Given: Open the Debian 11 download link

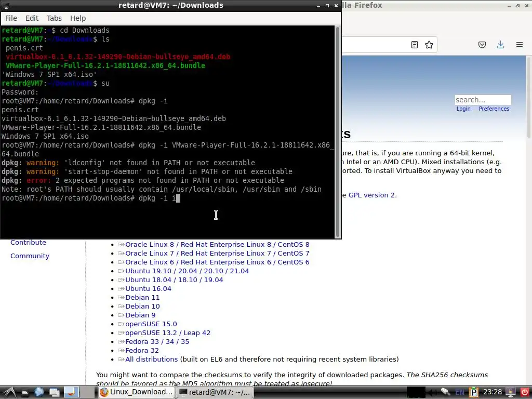Looking at the screenshot, I should pyautogui.click(x=142, y=297).
